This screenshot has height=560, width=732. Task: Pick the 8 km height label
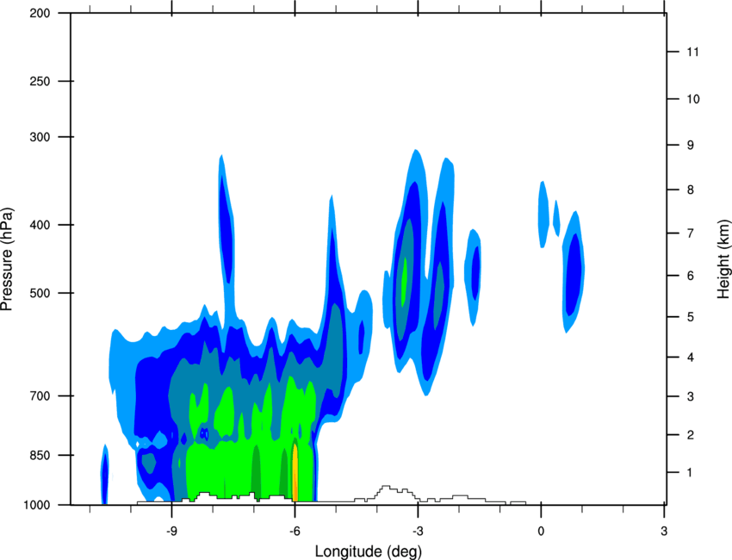[x=691, y=190]
